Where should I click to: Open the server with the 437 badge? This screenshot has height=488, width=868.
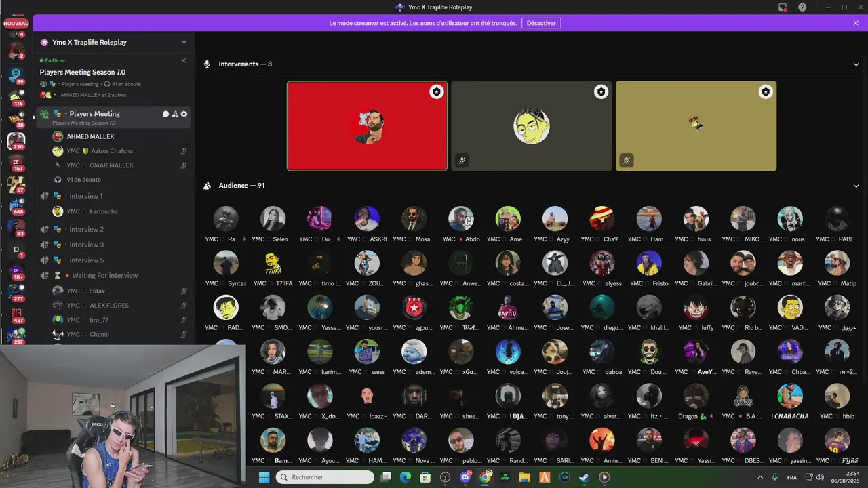(16, 314)
